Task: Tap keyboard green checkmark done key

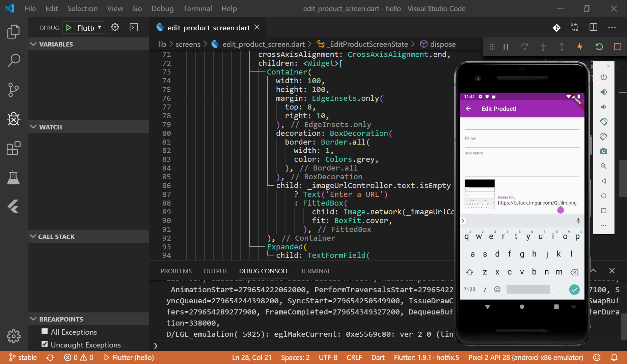Action: click(574, 290)
